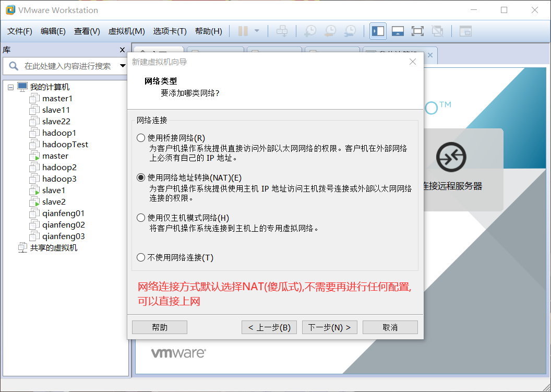Viewport: 551px width, 392px height.
Task: Click the 帮助 button in the wizard
Action: click(x=160, y=327)
